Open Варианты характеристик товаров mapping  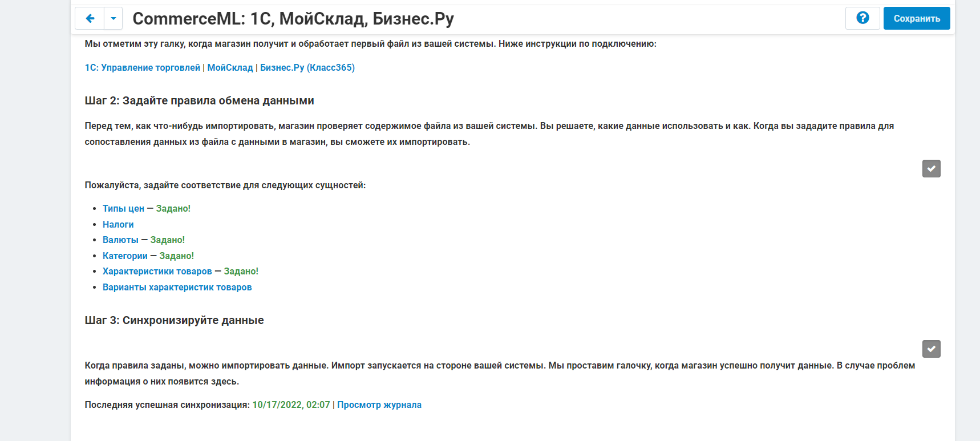pos(177,287)
